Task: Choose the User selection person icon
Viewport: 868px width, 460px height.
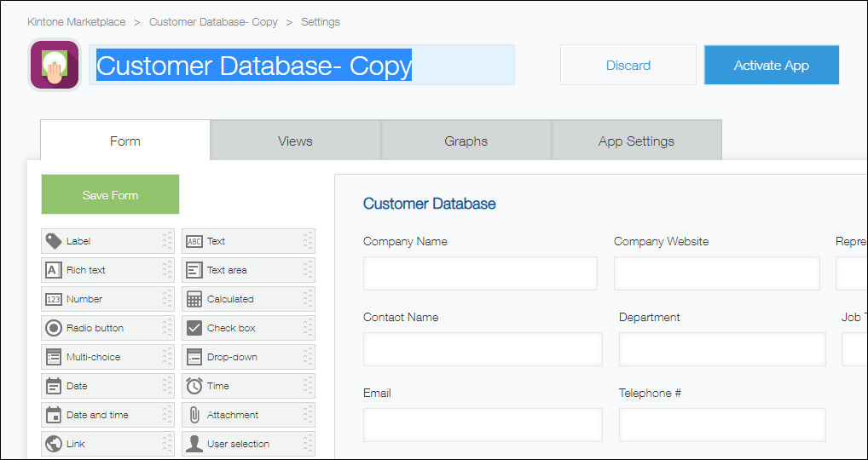Action: 194,444
